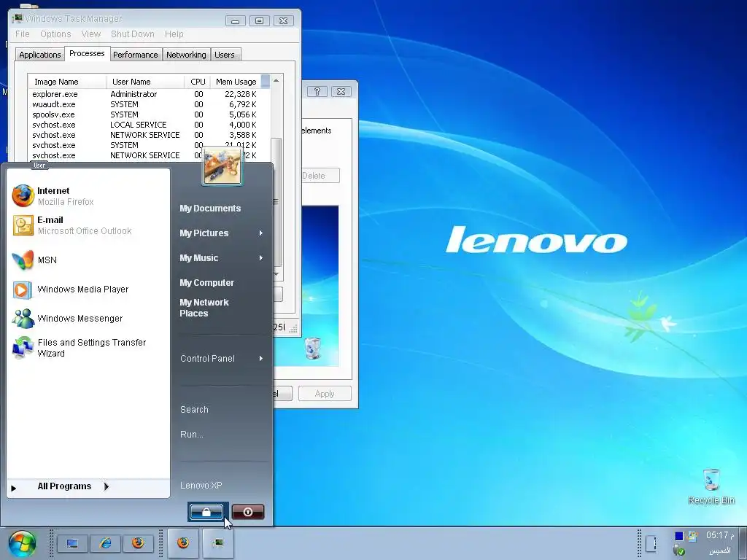Open the File menu in Task Manager
This screenshot has width=747, height=560.
[x=23, y=34]
